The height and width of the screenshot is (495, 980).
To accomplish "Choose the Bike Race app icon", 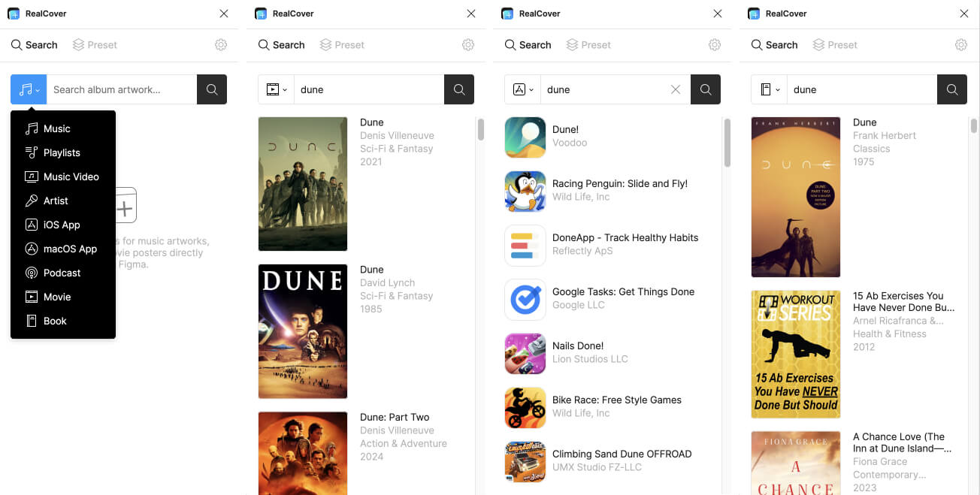I will click(x=525, y=407).
